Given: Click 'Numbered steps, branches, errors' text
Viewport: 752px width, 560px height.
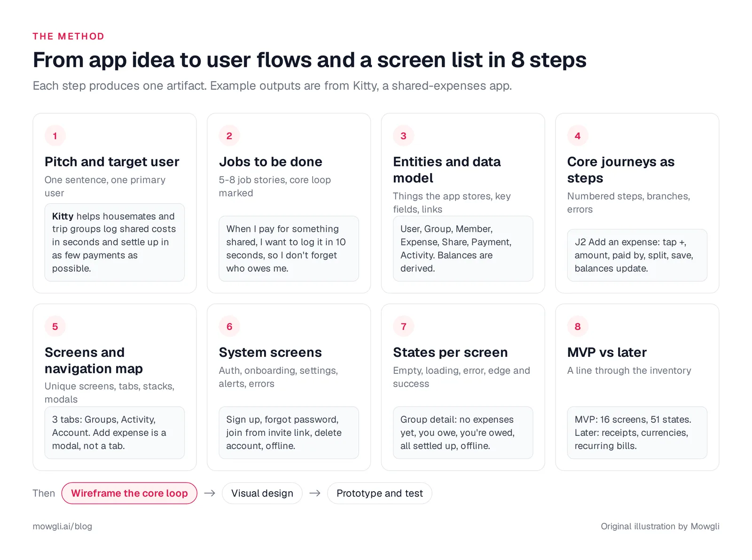Looking at the screenshot, I should click(x=628, y=203).
